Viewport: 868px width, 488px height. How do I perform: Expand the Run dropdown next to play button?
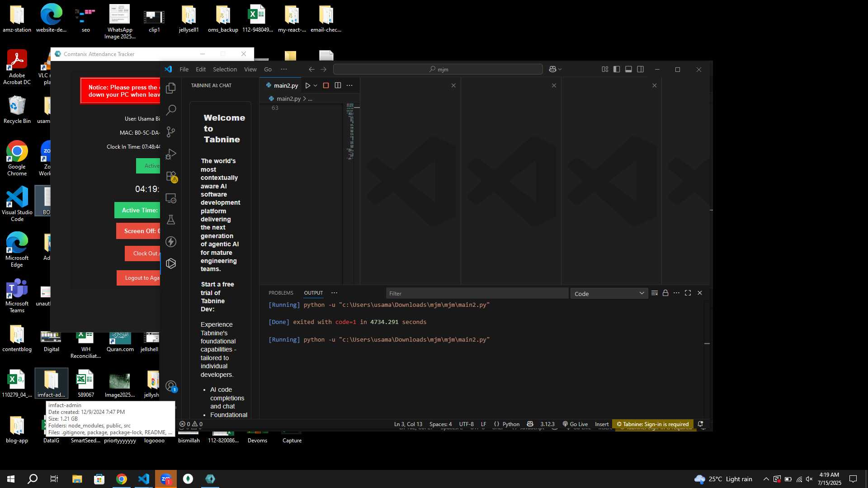click(x=316, y=85)
